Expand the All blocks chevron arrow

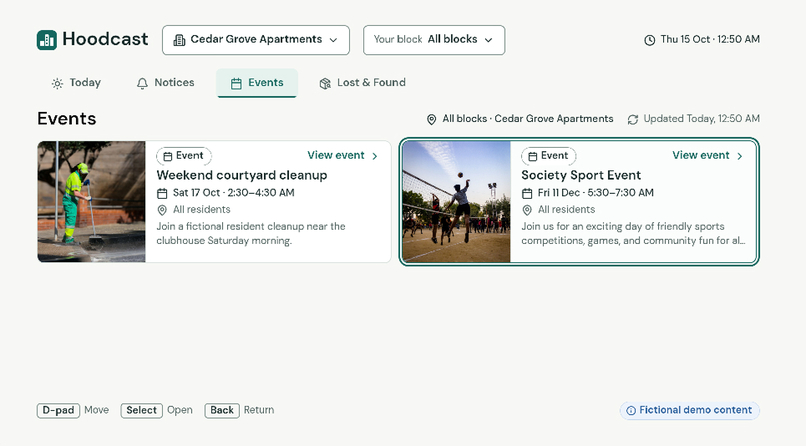pos(488,40)
